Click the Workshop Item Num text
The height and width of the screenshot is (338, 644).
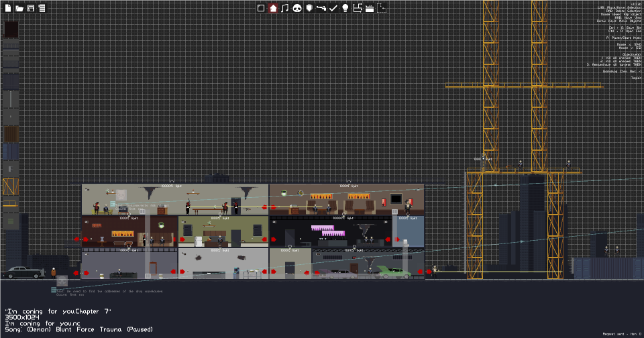click(622, 72)
